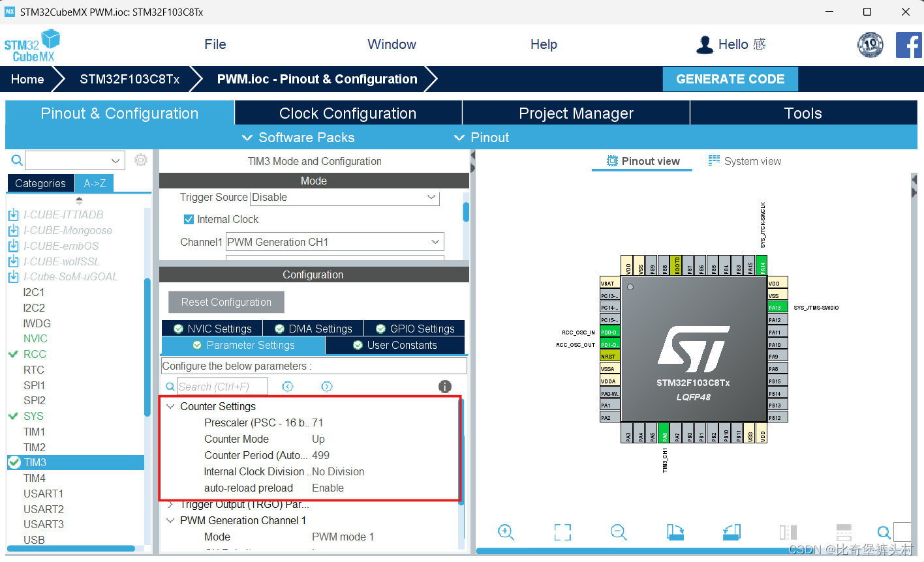The height and width of the screenshot is (562, 924).
Task: Open the Channel1 PWM Generation dropdown
Action: tap(335, 242)
